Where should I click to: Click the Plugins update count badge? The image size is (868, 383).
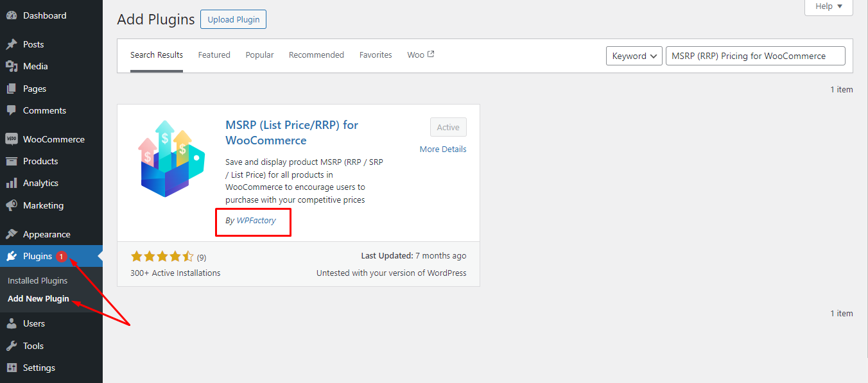(x=61, y=257)
